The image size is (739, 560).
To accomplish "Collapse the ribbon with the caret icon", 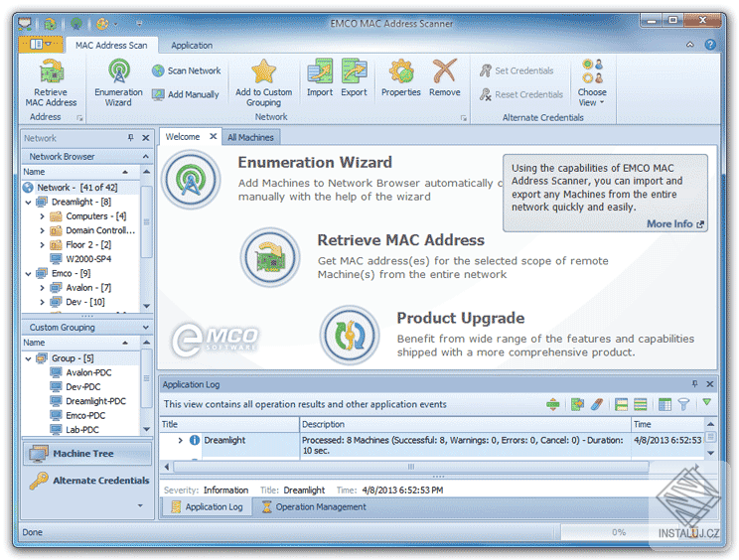I will (690, 45).
